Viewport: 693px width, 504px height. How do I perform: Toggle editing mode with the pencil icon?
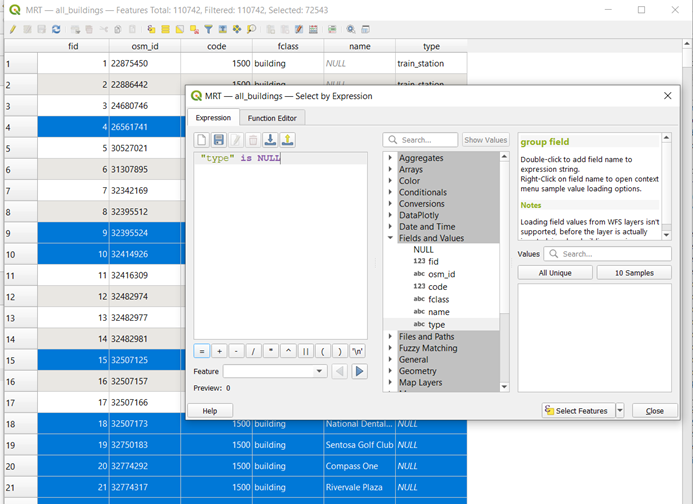pyautogui.click(x=12, y=30)
